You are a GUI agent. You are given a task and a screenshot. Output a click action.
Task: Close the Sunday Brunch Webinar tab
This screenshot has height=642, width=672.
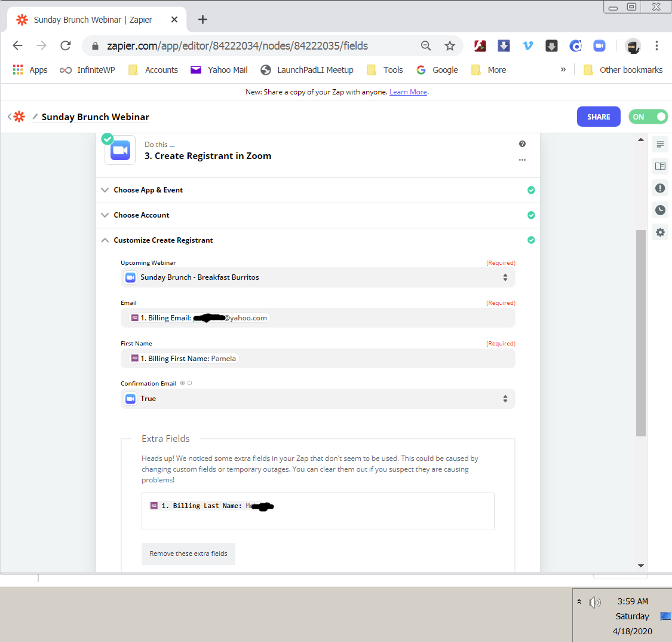(174, 20)
